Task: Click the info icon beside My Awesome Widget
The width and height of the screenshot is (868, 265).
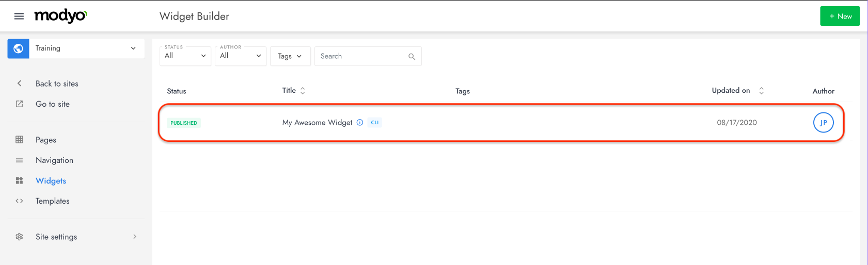Action: [360, 123]
